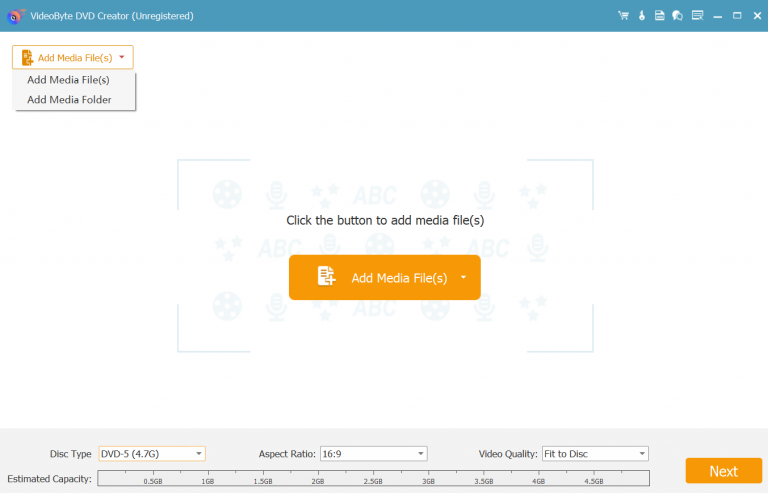
Task: Open the title bar menu list icon
Action: click(x=697, y=16)
